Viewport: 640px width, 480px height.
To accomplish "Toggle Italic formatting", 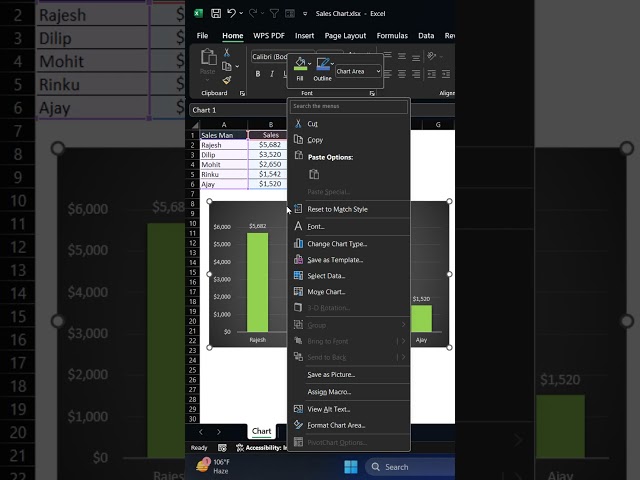I will coord(272,74).
